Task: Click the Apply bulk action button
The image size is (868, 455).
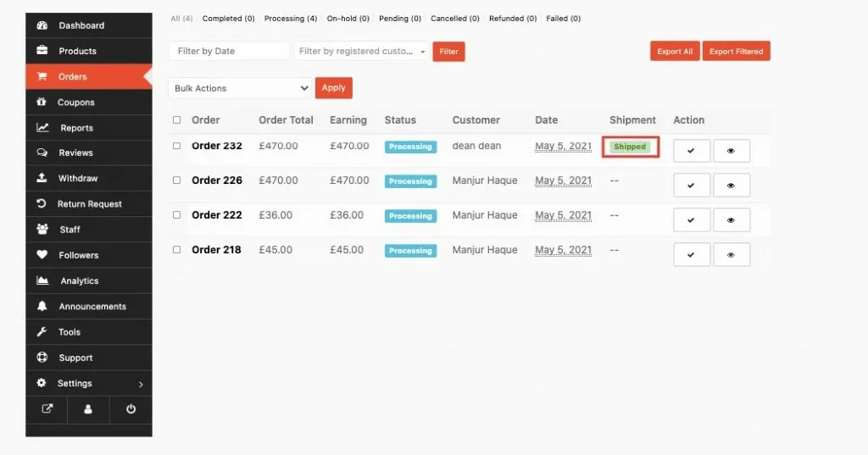Action: (334, 87)
